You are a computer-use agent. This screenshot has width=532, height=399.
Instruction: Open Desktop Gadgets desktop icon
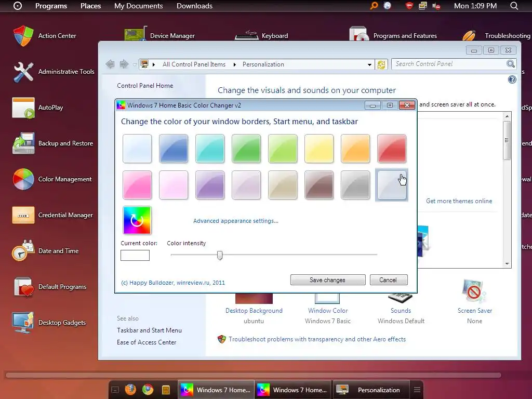[49, 323]
